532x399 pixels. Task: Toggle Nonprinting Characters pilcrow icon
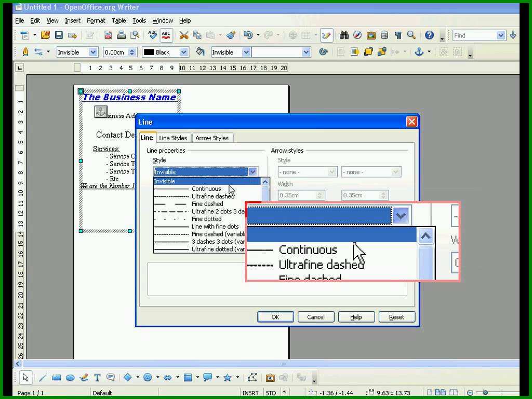(x=398, y=35)
